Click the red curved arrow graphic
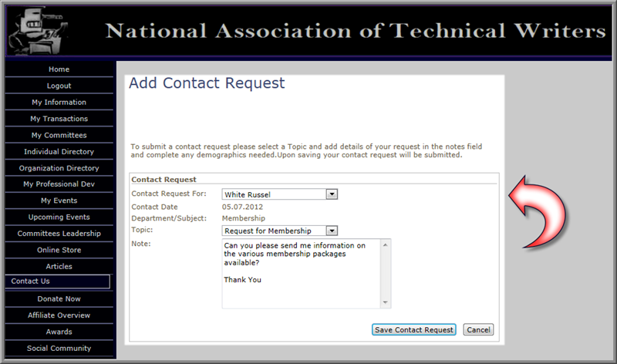 point(538,213)
